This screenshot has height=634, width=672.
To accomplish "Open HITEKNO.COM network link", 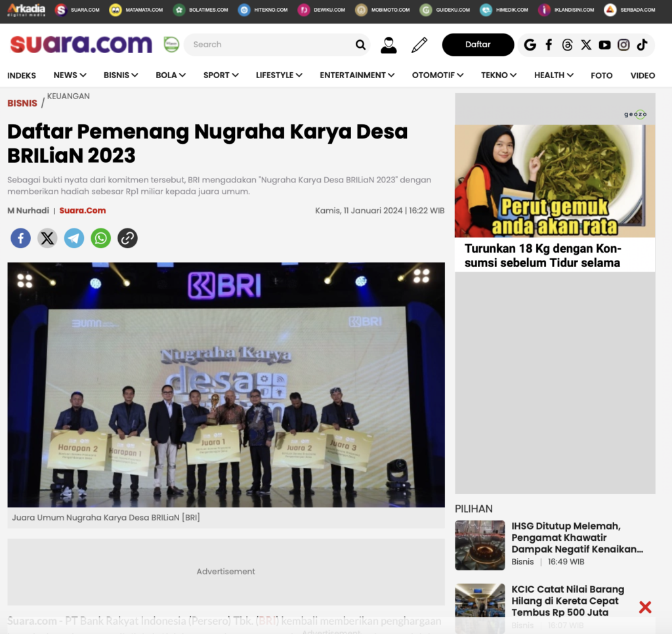I will [x=262, y=10].
